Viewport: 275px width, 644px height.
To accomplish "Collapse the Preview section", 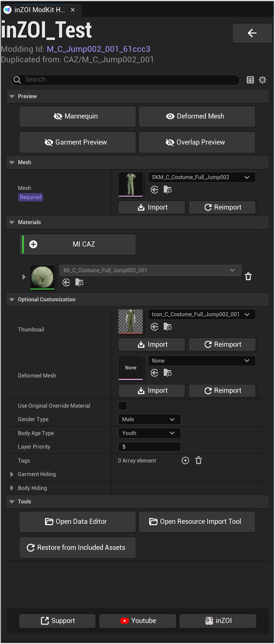I will [x=12, y=96].
